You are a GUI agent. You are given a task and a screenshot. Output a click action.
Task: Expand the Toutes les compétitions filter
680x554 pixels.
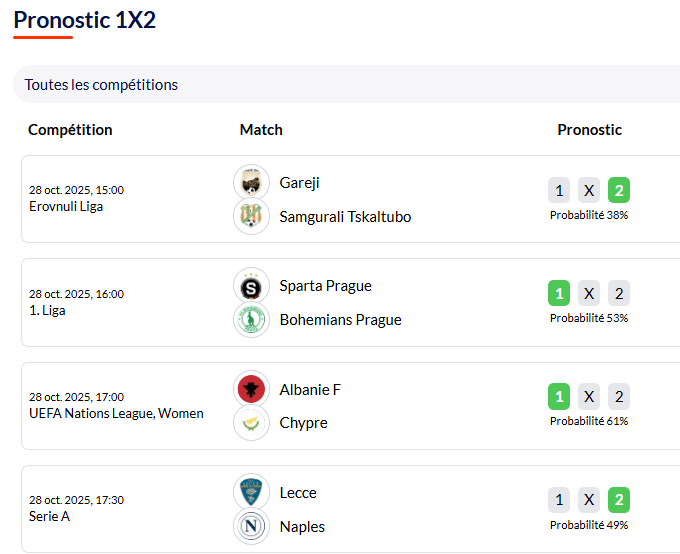tap(101, 85)
